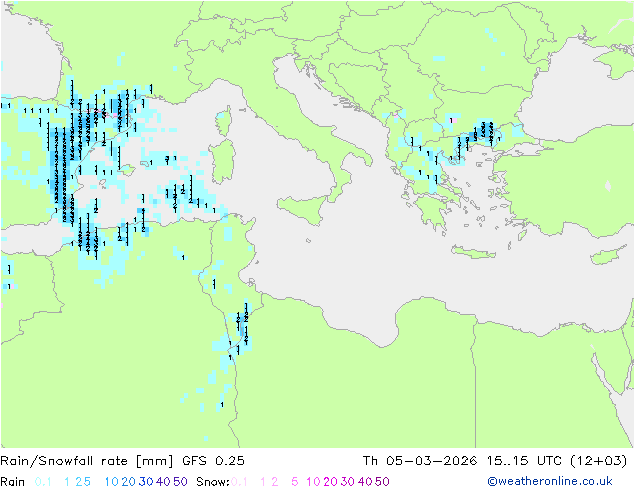Click the "Snow:" legend label

click(213, 482)
